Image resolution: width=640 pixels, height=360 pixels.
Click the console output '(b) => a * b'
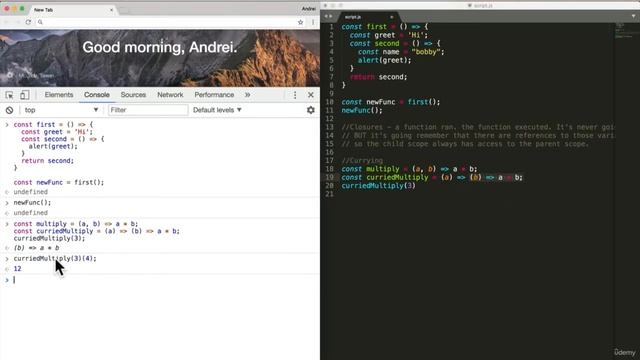(x=36, y=248)
